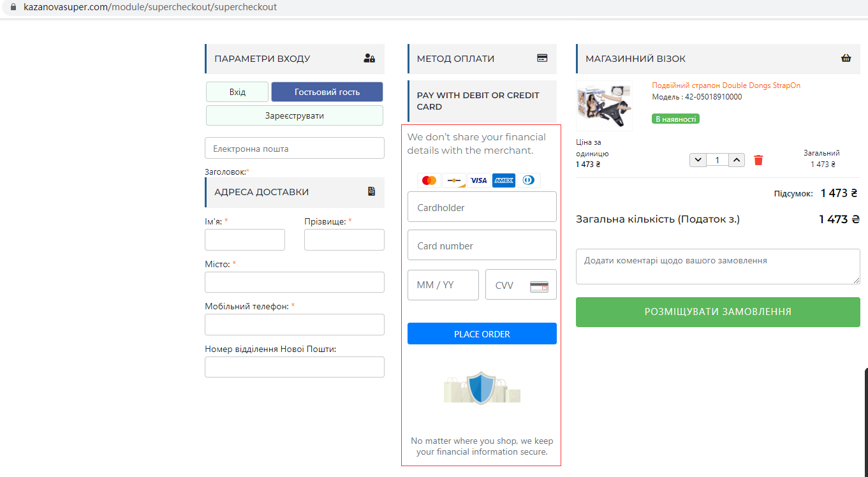Image resolution: width=868 pixels, height=477 pixels.
Task: Focus the Card number field
Action: (x=482, y=246)
